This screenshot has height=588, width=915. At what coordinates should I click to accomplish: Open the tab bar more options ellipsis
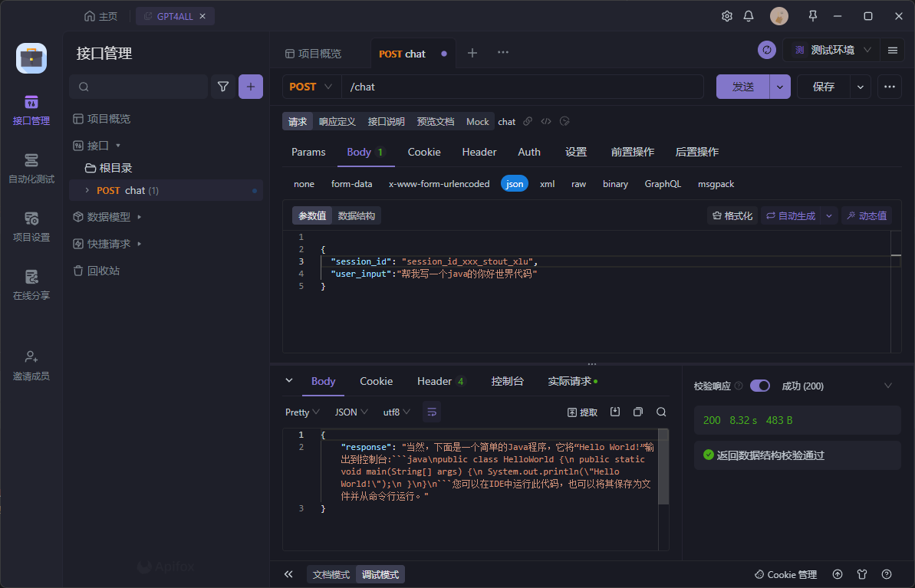tap(503, 52)
